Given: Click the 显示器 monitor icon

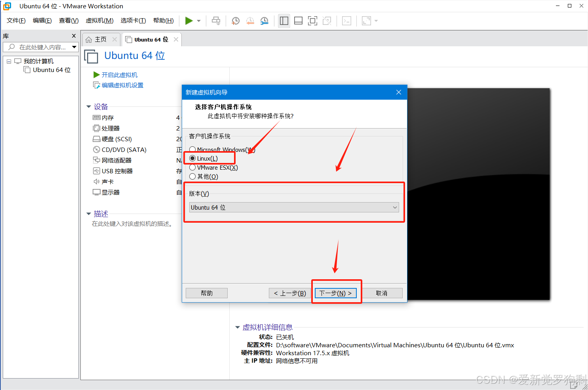Looking at the screenshot, I should (x=97, y=192).
